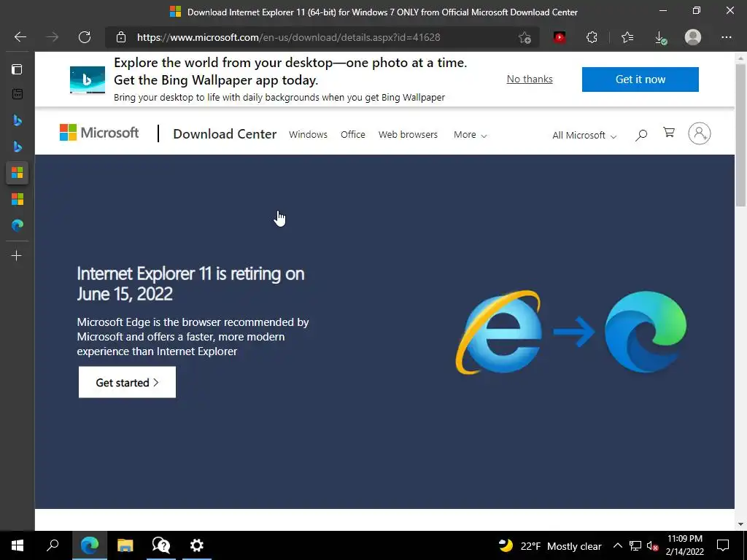Open the Downloads toolbar icon
The width and height of the screenshot is (747, 560).
tap(660, 37)
